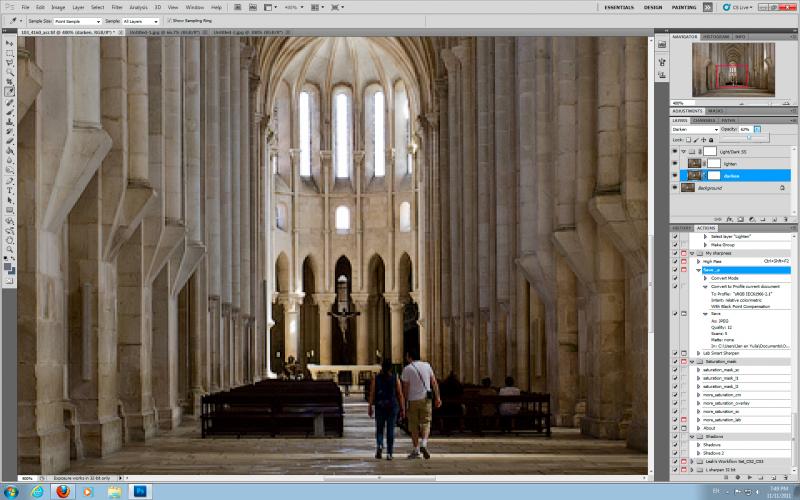Select the Quick Selection tool
Screen dimensions: 800x500
(9, 72)
